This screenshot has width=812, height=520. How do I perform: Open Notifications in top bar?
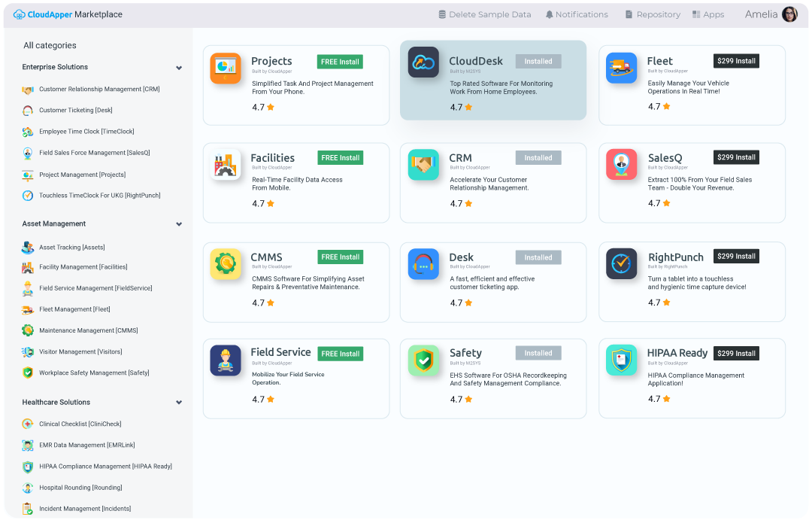[x=577, y=14]
